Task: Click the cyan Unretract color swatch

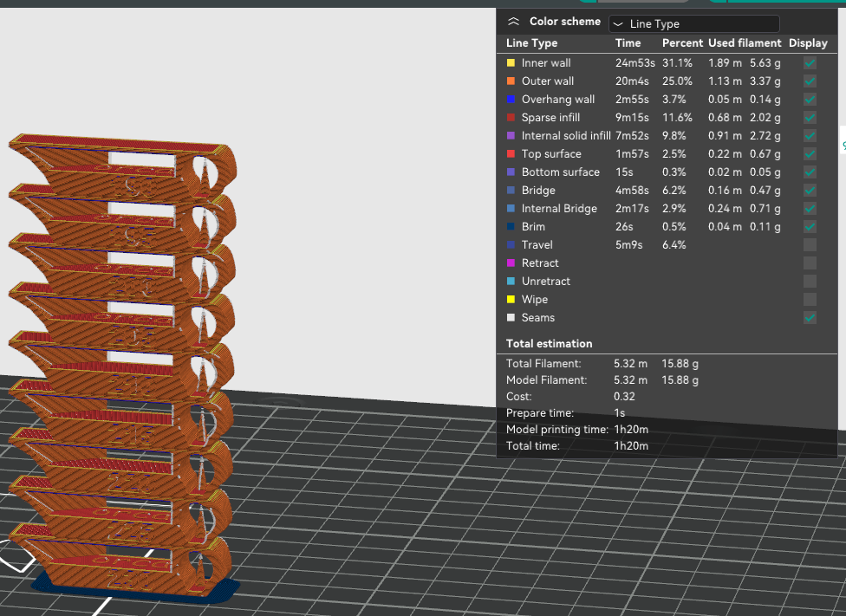Action: (x=511, y=282)
